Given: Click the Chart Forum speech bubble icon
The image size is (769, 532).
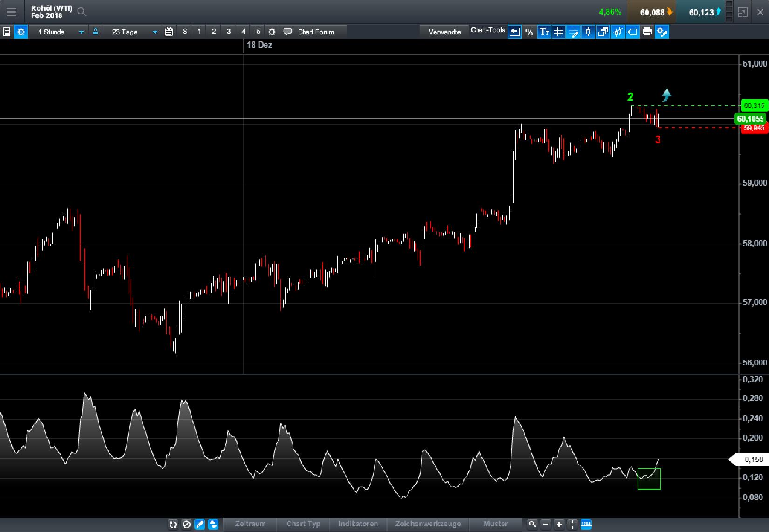Looking at the screenshot, I should [287, 32].
